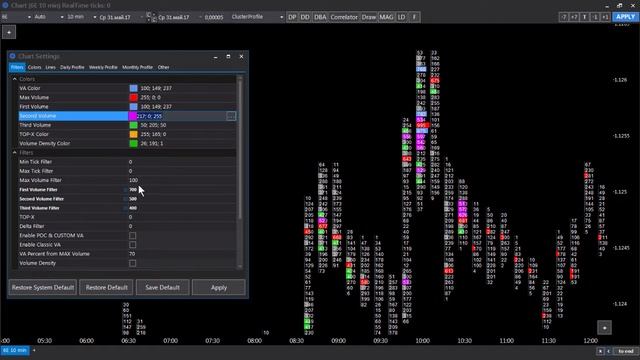This screenshot has width=640, height=360.
Task: Click the blue APPLY toolbar button
Action: pyautogui.click(x=625, y=17)
